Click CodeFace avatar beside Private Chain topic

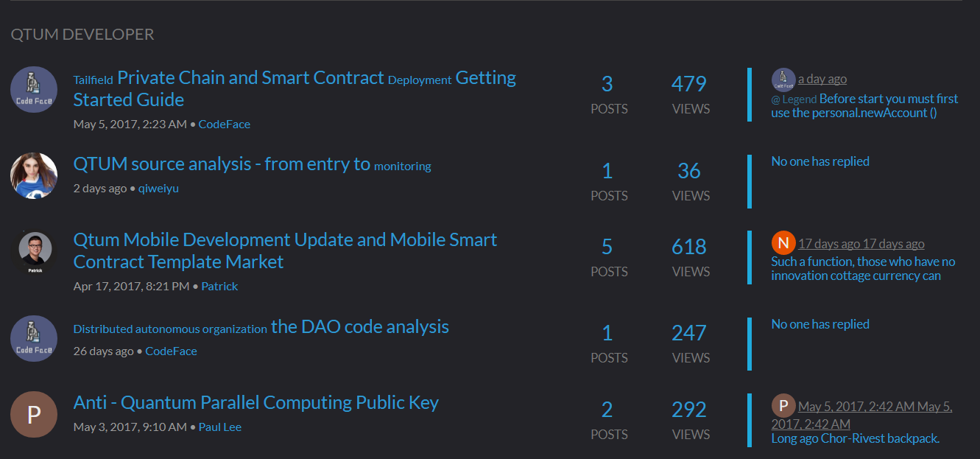[x=34, y=90]
